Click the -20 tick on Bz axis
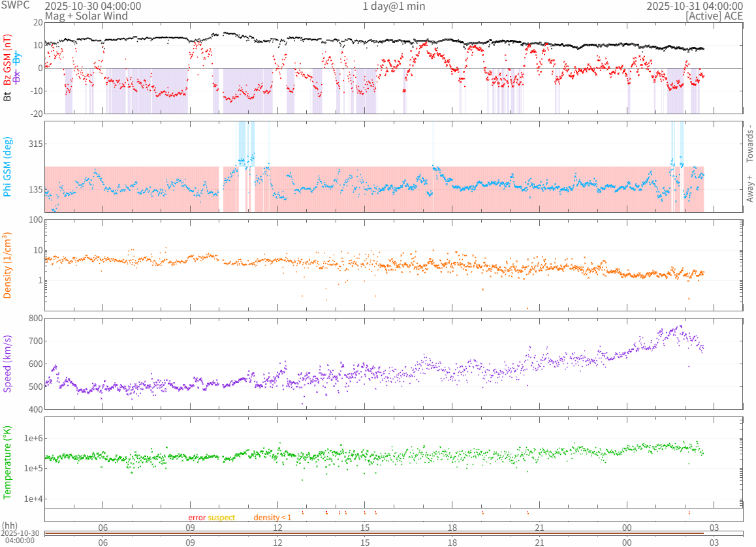This screenshot has height=547, width=756. [37, 114]
